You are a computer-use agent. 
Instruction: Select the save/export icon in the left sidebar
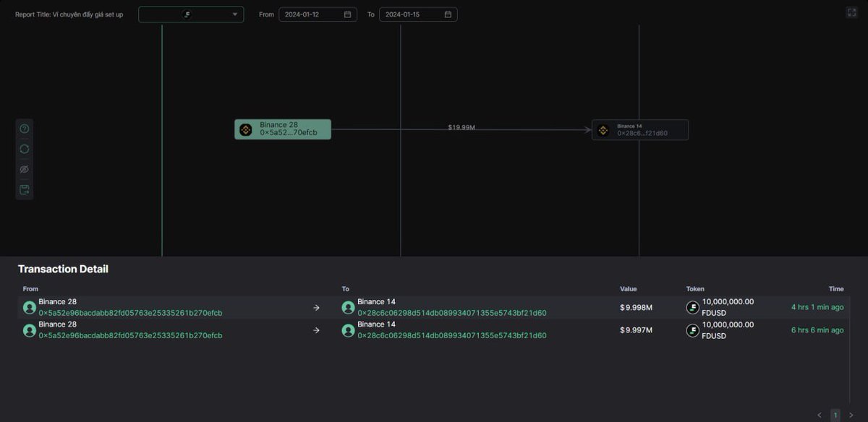click(24, 189)
